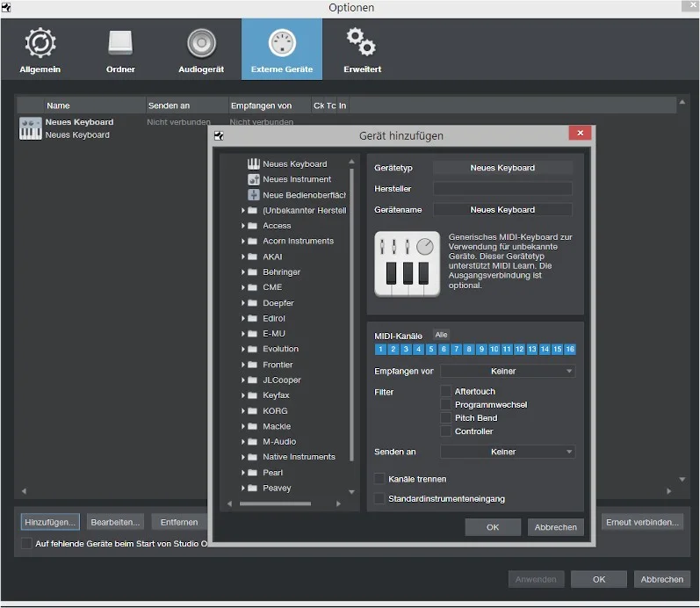Switch to the Audiogerät tab

pos(201,49)
